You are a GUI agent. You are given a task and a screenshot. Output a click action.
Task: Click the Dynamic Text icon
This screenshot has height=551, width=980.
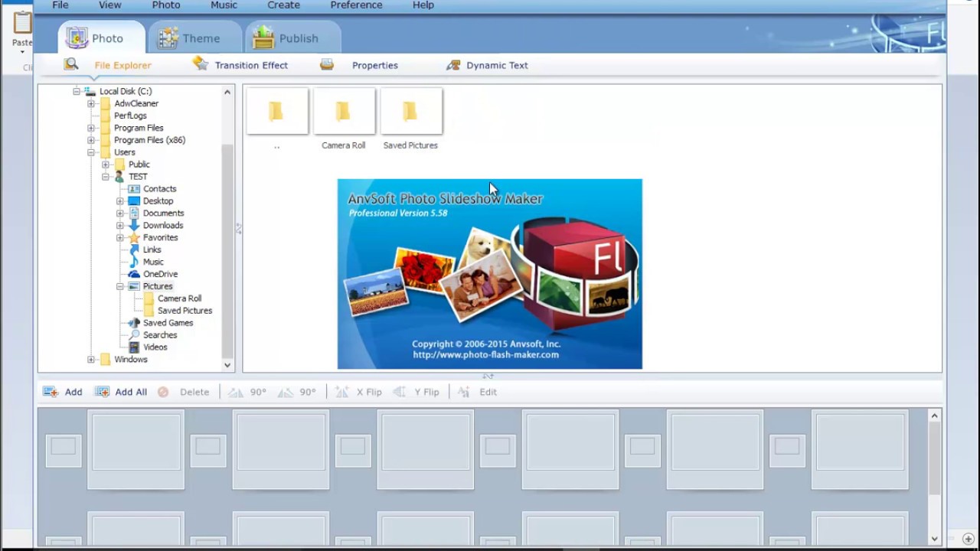click(453, 65)
